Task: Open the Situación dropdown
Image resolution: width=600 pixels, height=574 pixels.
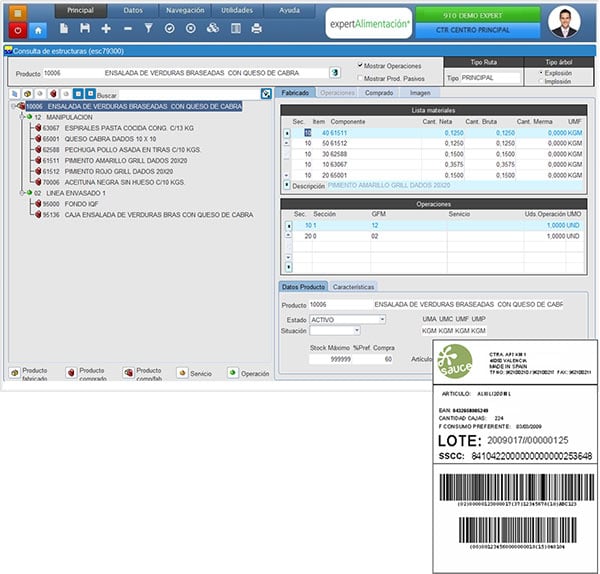Action: (357, 330)
